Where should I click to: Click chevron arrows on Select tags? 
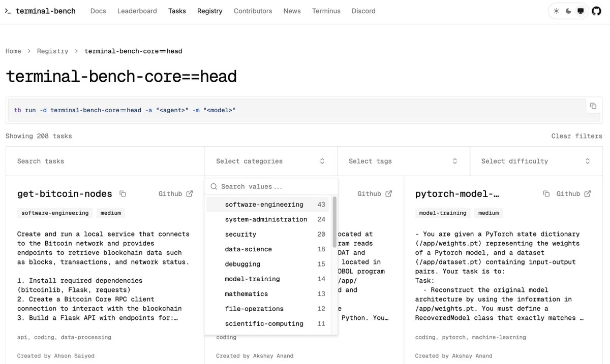click(455, 161)
